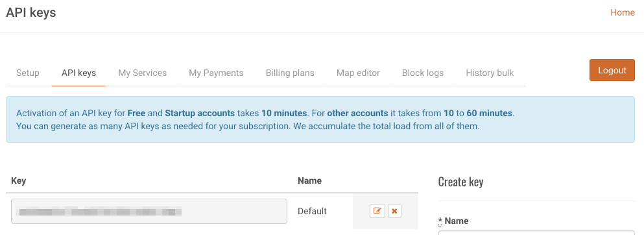Click the Key column header
Viewport: 644px width, 235px height.
pos(18,180)
